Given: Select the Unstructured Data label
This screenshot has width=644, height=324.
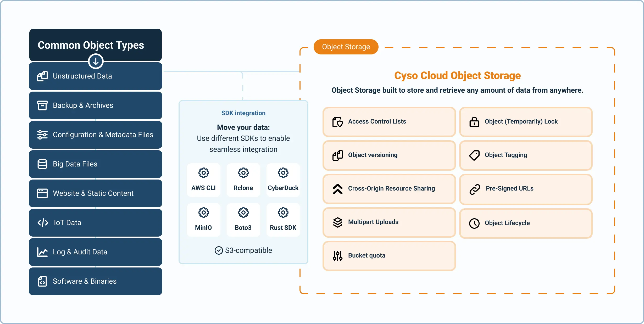Looking at the screenshot, I should coord(82,76).
